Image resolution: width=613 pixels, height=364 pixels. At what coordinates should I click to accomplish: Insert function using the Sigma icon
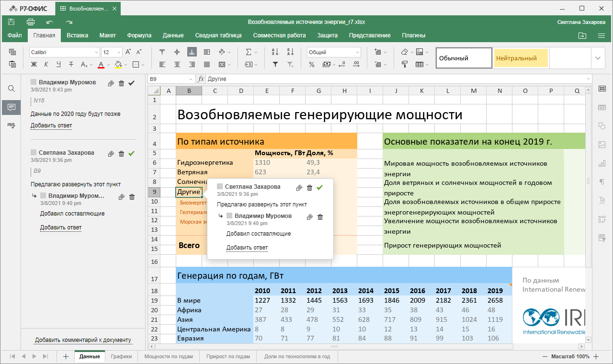tap(249, 52)
